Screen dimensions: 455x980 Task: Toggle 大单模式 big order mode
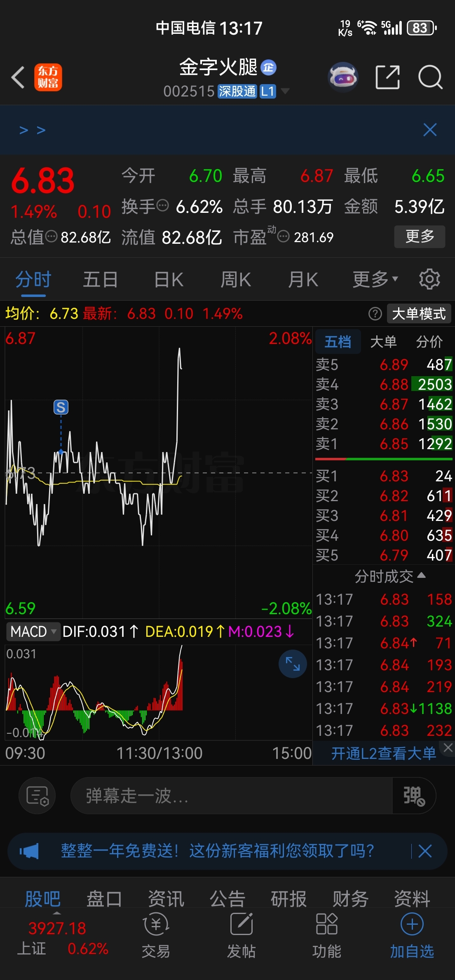coord(419,314)
